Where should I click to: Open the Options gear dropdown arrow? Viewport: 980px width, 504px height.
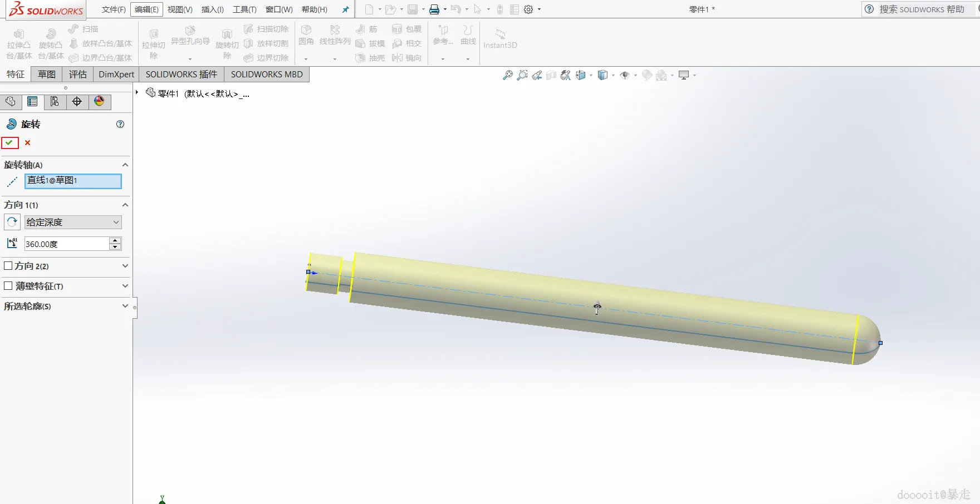[x=539, y=9]
